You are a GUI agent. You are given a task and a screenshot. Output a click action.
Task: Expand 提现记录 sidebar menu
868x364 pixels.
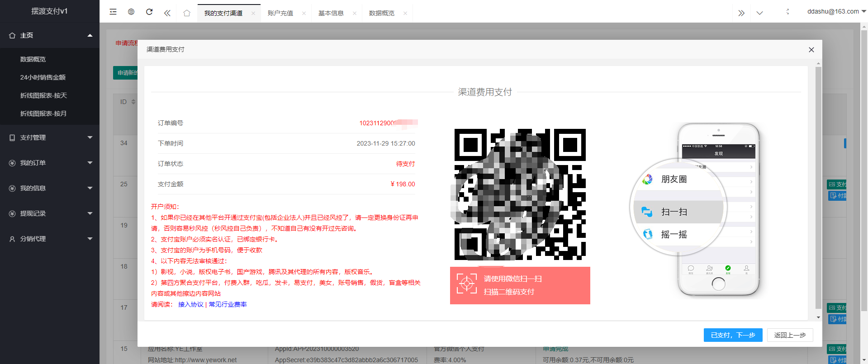(50, 213)
